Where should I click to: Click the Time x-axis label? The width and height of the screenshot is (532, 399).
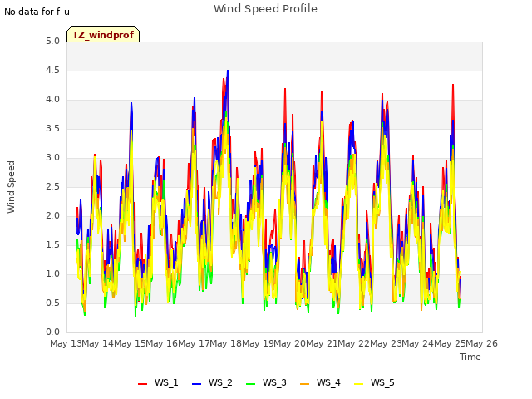470,357
